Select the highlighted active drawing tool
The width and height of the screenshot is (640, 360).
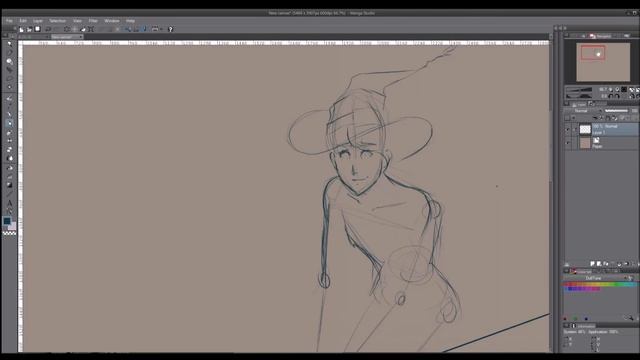[x=9, y=123]
